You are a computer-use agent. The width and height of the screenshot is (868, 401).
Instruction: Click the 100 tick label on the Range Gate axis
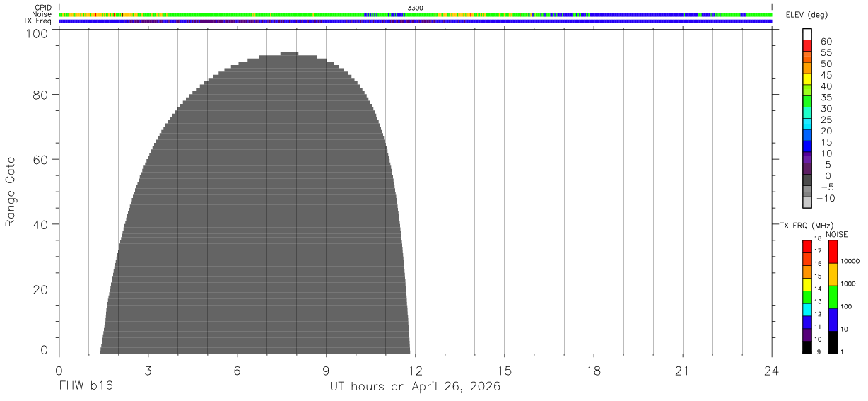coord(38,33)
